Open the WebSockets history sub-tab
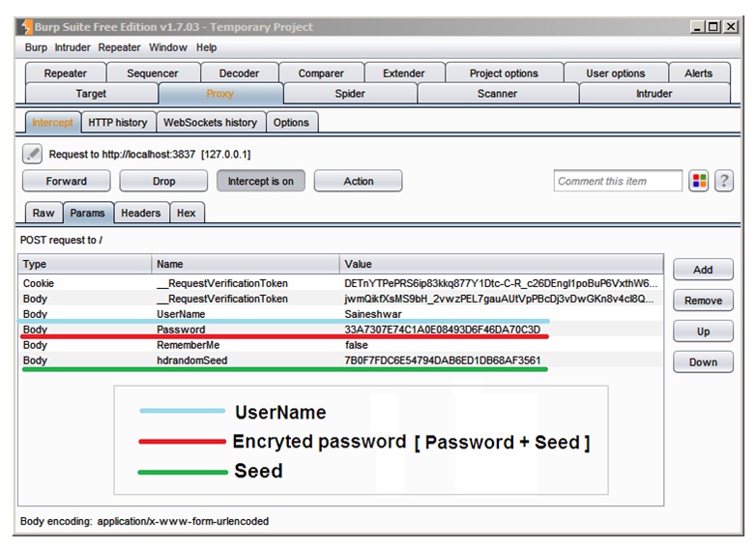The image size is (756, 548). 210,123
